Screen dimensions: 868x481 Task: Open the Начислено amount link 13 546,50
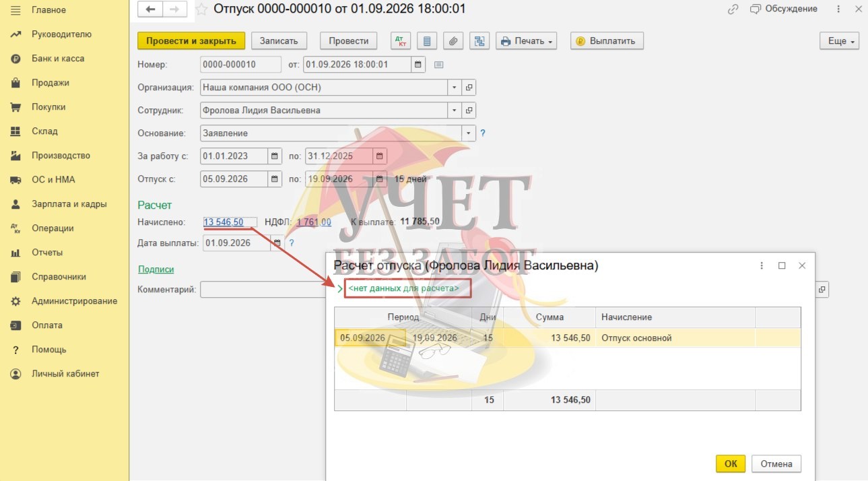tap(224, 222)
